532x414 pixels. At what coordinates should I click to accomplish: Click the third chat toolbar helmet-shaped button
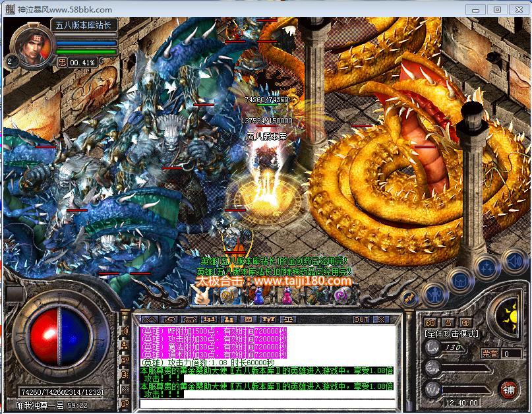(x=189, y=319)
